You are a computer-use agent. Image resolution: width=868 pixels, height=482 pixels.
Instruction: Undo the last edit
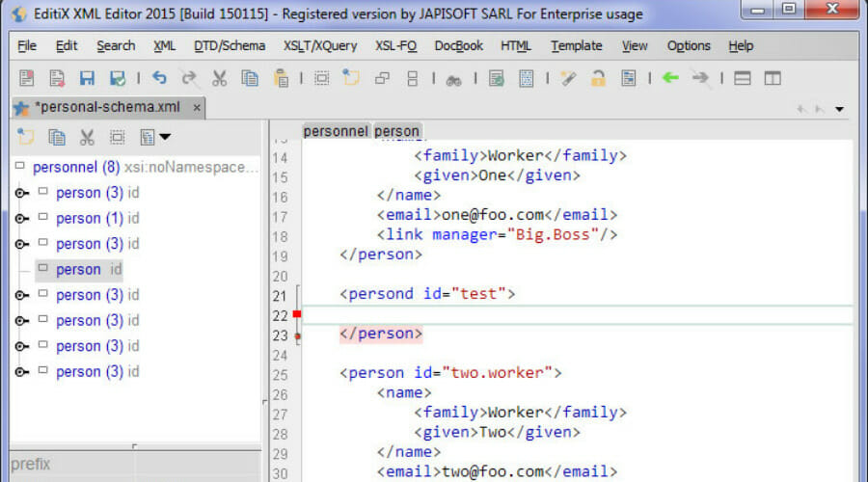tap(159, 78)
